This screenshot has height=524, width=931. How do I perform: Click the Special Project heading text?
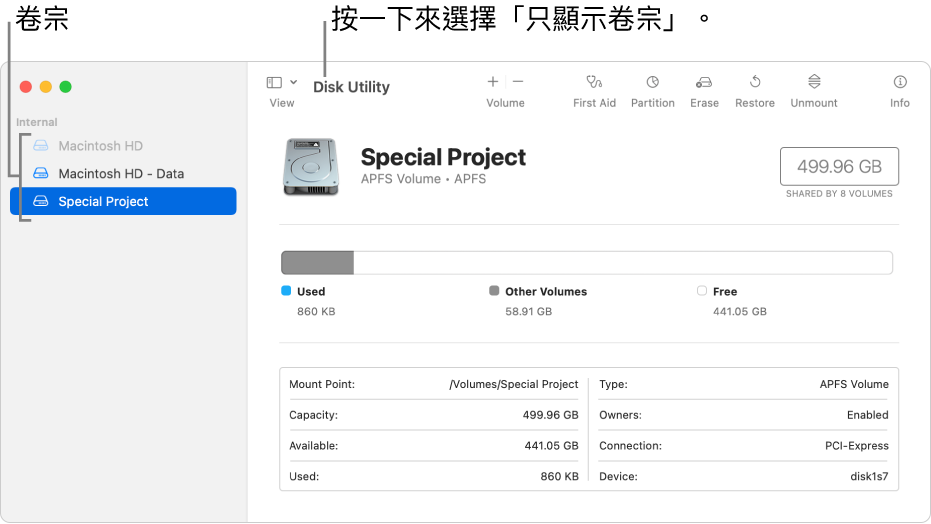coord(443,157)
